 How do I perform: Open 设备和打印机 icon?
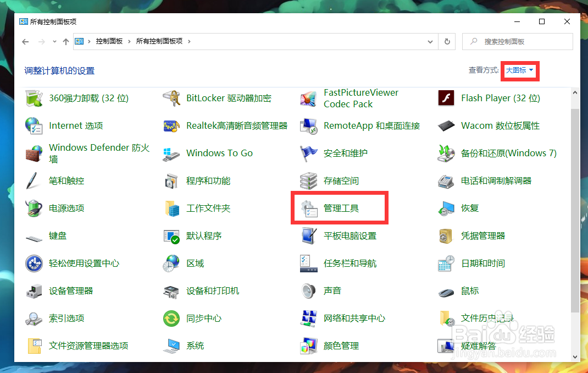pyautogui.click(x=172, y=292)
